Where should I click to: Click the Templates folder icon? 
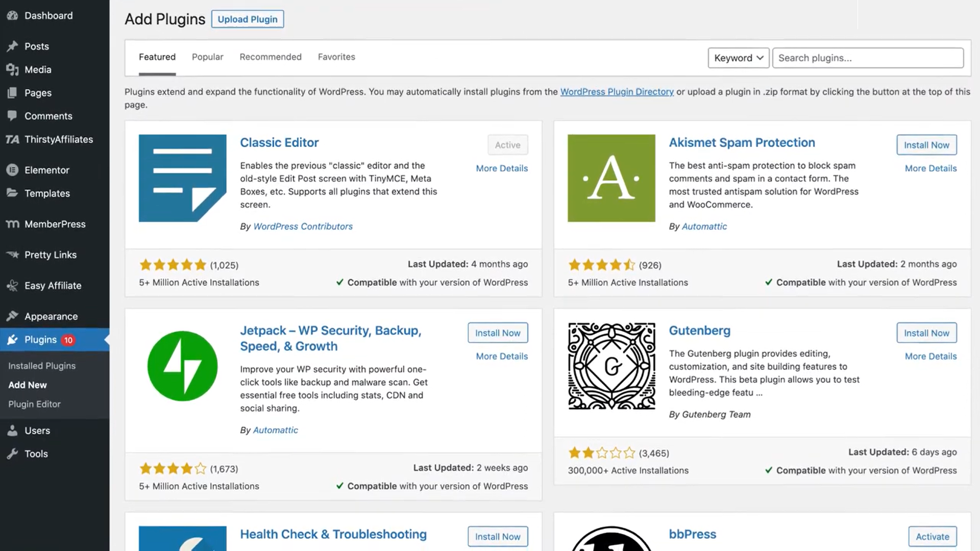(x=12, y=193)
